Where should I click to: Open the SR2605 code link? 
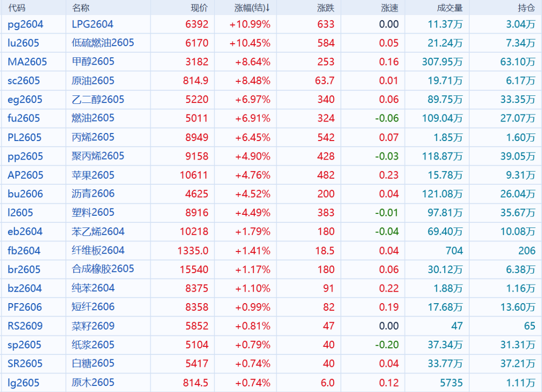pos(25,363)
